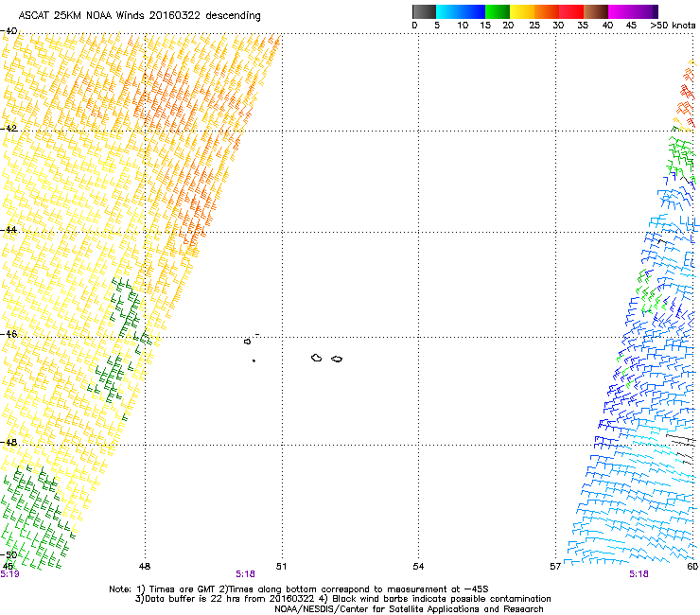Click the gray 0-5 knots legend segment
Image resolution: width=700 pixels, height=615 pixels.
click(424, 11)
